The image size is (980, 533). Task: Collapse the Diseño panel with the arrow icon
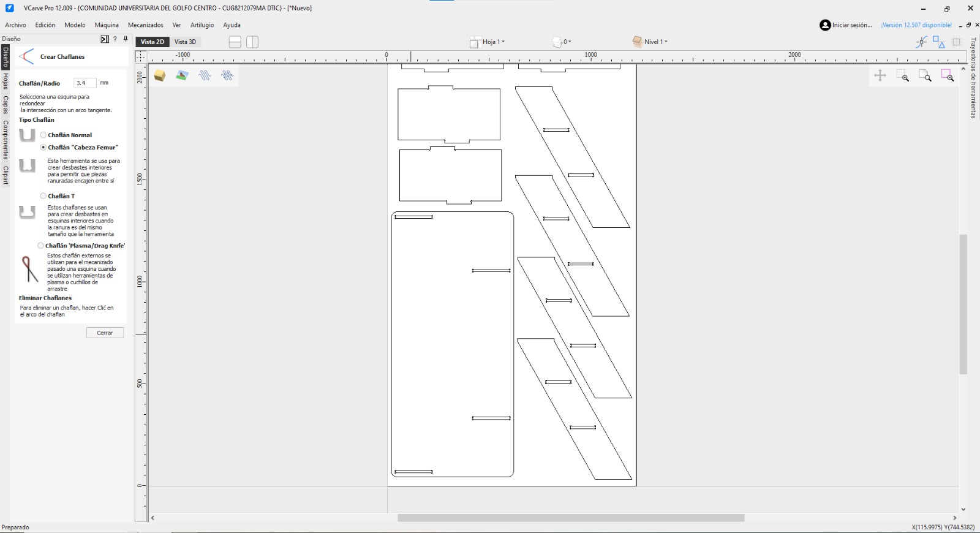coord(105,39)
